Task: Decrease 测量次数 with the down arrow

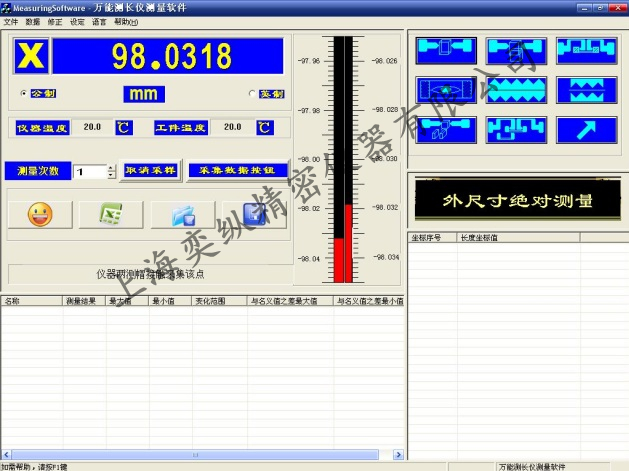Action: click(111, 175)
